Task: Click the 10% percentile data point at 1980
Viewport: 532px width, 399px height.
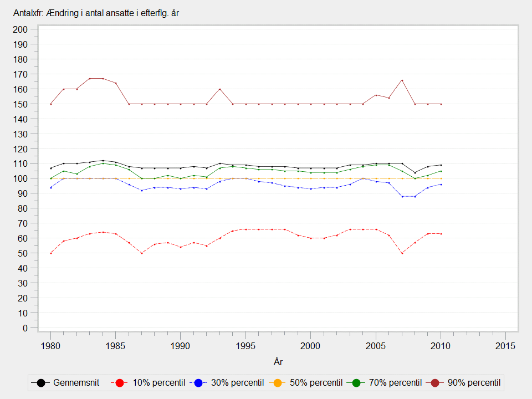Action: (x=50, y=253)
